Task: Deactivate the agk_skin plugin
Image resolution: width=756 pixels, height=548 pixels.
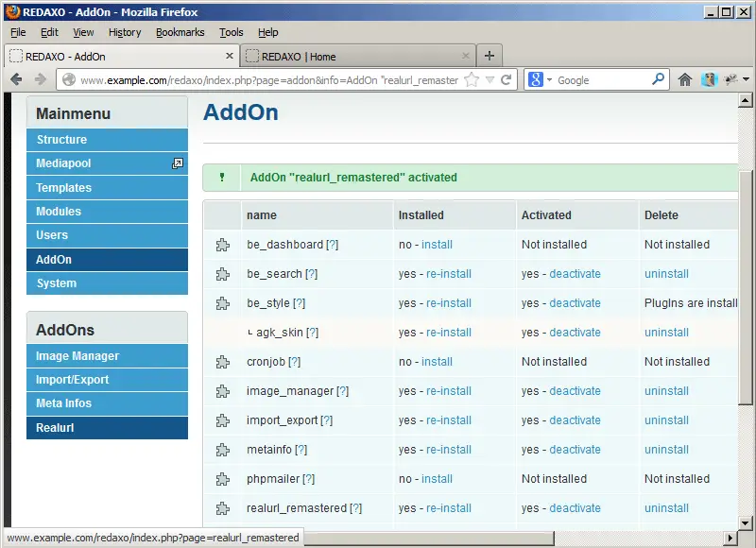Action: [576, 333]
